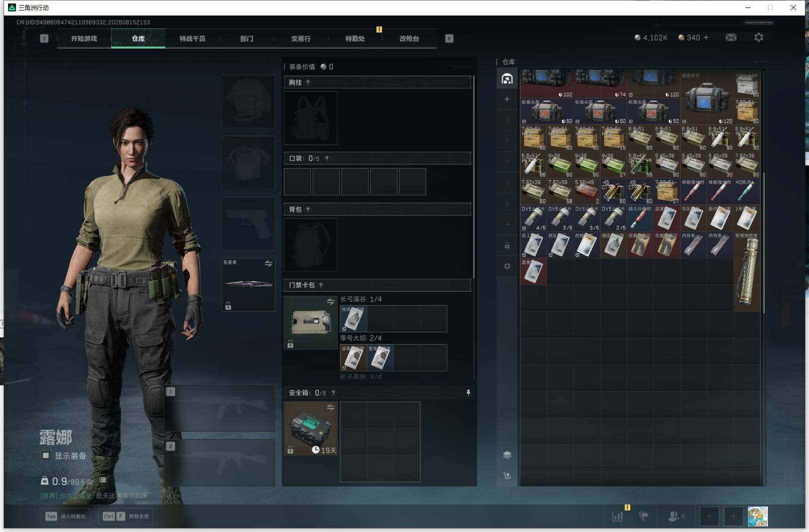Click the E key icon right of tabs
Image resolution: width=809 pixels, height=532 pixels.
pyautogui.click(x=449, y=39)
